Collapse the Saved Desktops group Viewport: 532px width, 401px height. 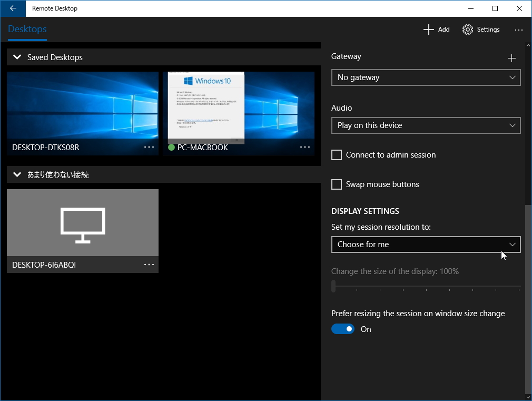[x=17, y=57]
